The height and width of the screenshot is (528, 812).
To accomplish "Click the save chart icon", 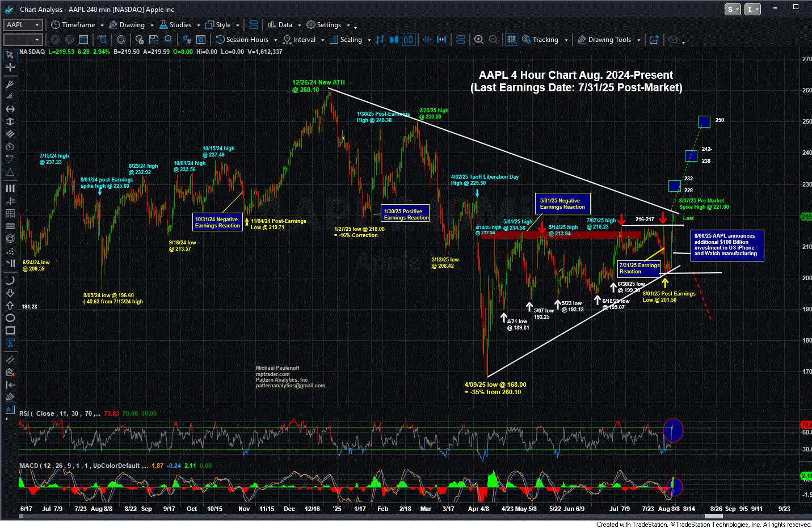I will 154,39.
